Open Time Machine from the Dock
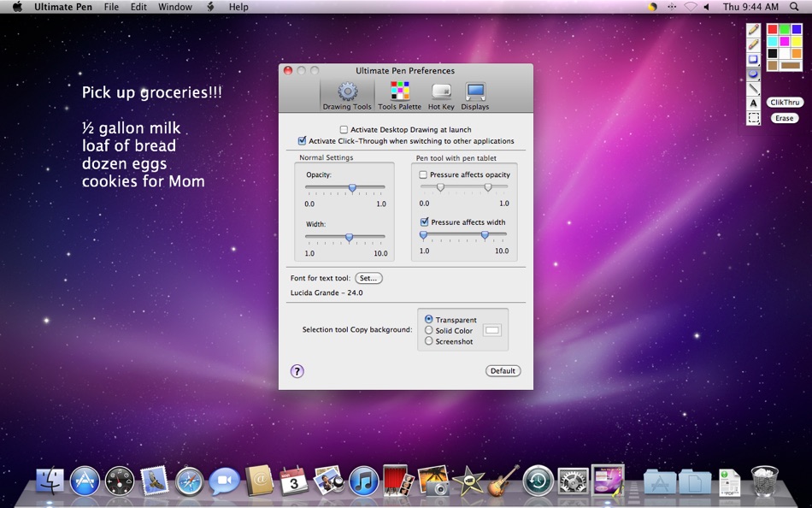Viewport: 812px width, 508px height. coord(538,481)
